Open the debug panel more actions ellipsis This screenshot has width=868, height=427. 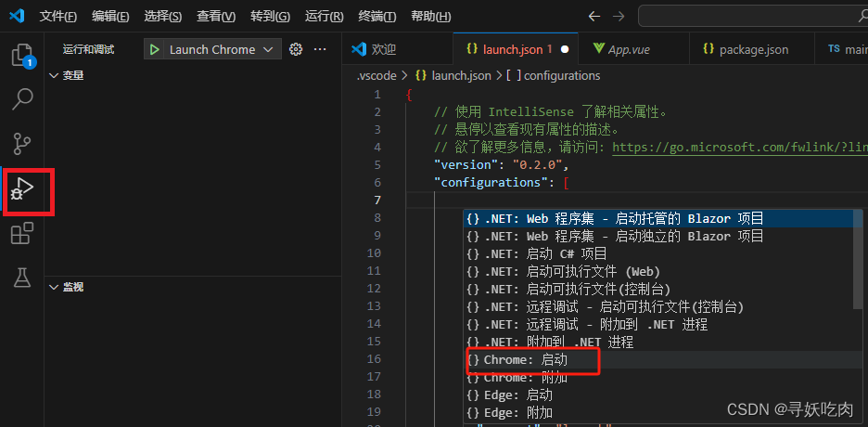tap(320, 49)
